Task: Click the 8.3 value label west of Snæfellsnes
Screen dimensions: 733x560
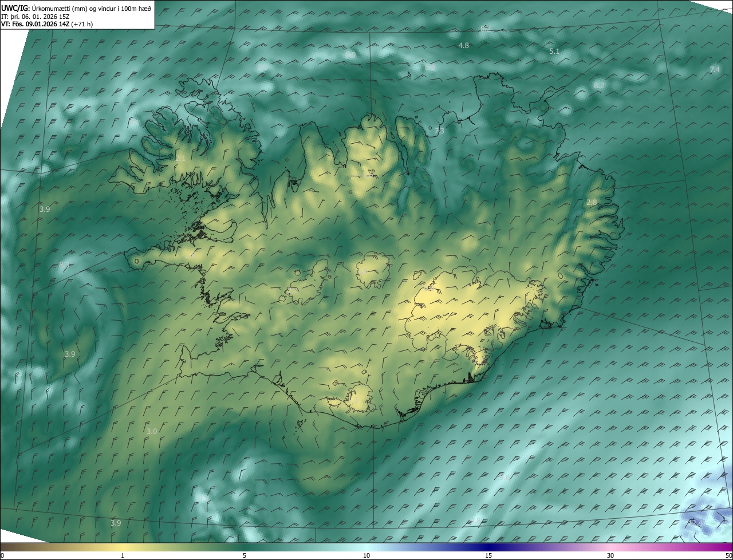Action: (x=64, y=265)
